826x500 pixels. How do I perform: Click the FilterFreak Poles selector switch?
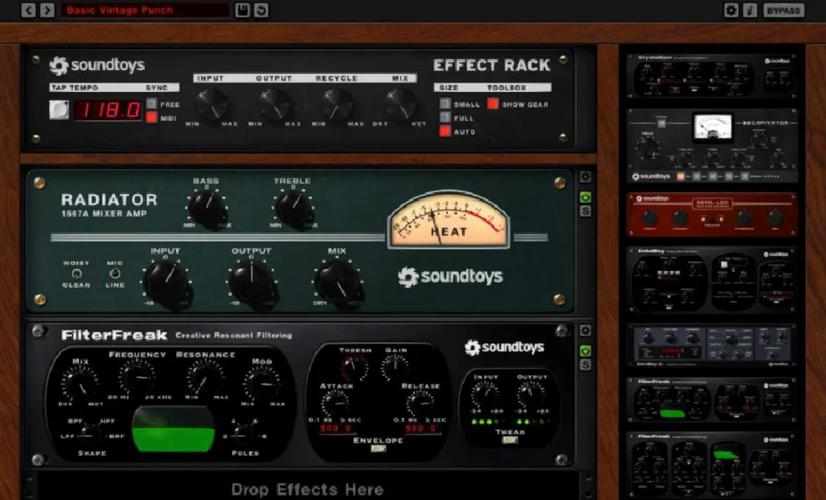[x=244, y=430]
